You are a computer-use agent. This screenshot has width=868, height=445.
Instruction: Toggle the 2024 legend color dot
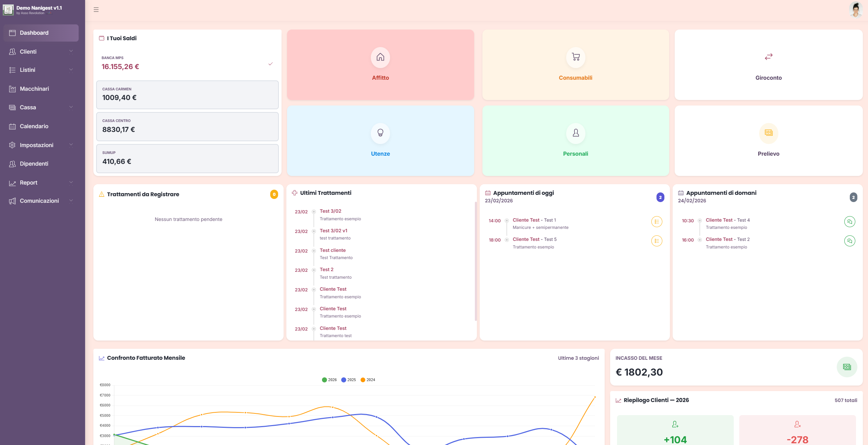[363, 380]
